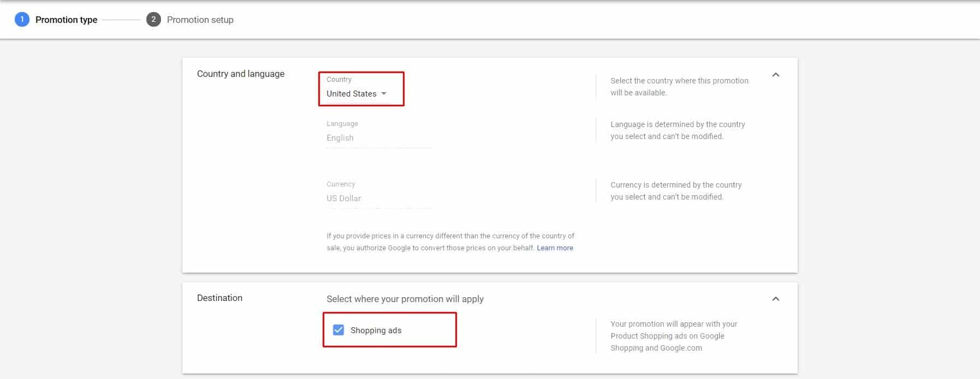980x379 pixels.
Task: Click the country selection help text
Action: 679,87
